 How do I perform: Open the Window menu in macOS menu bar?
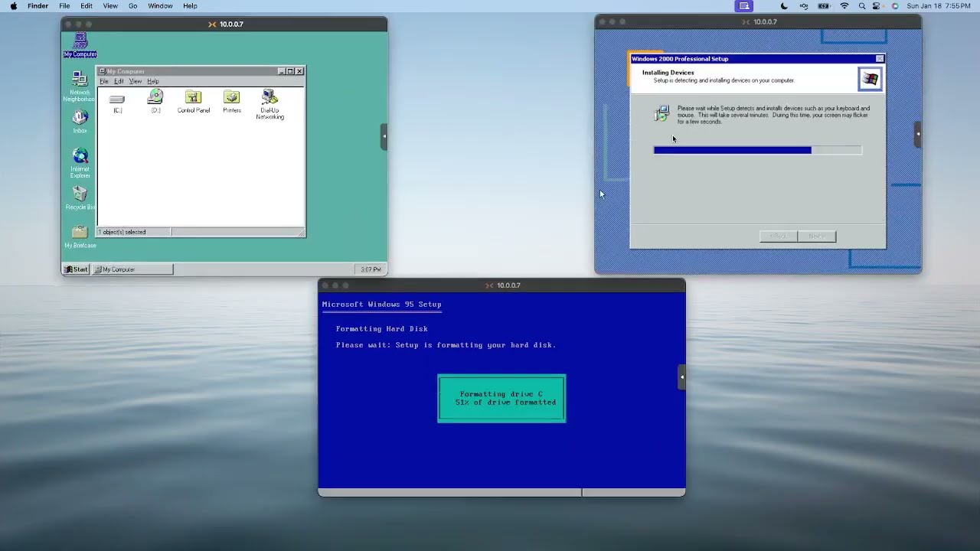pyautogui.click(x=160, y=6)
